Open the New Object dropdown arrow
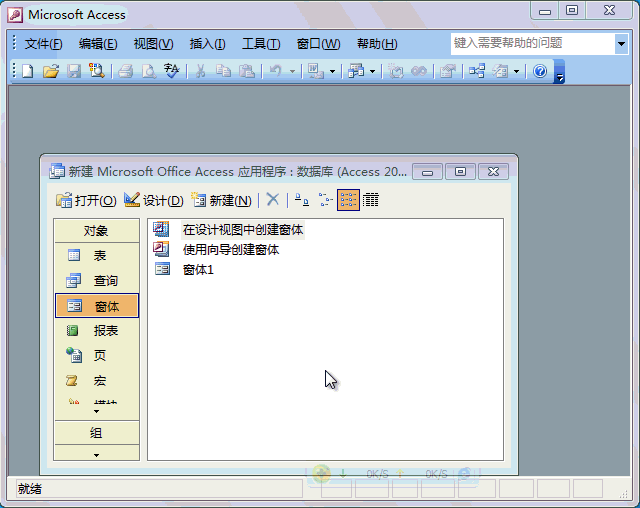The image size is (640, 508). [x=516, y=72]
